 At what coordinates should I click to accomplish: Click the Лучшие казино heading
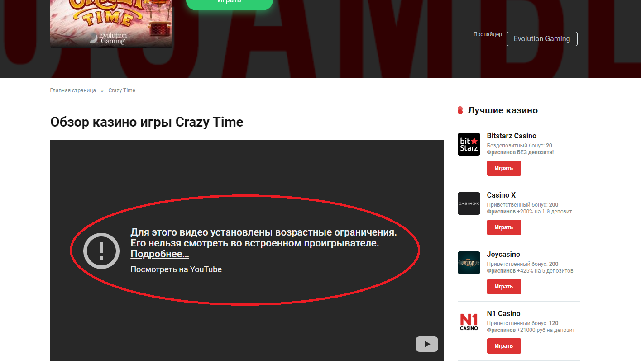point(502,110)
